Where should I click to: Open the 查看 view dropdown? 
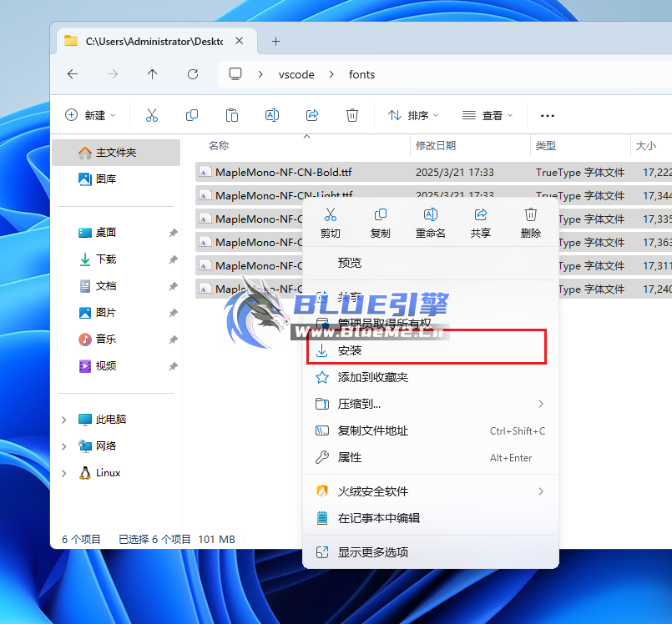(488, 115)
